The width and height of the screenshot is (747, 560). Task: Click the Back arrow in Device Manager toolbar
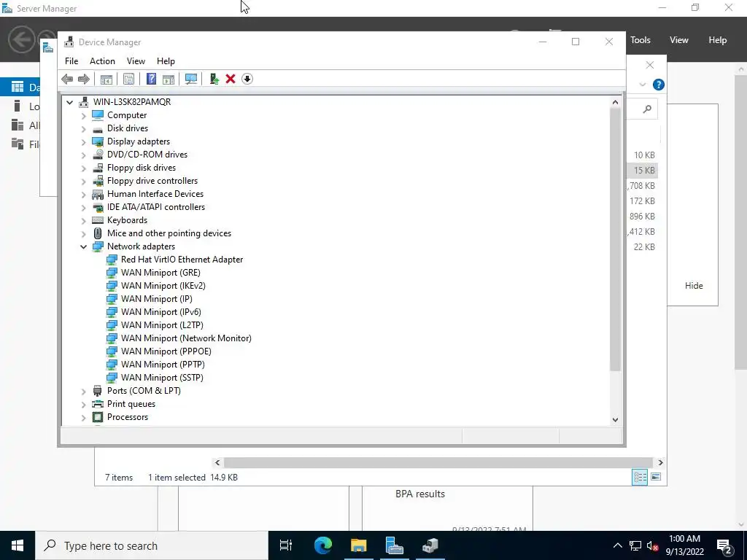coord(67,79)
